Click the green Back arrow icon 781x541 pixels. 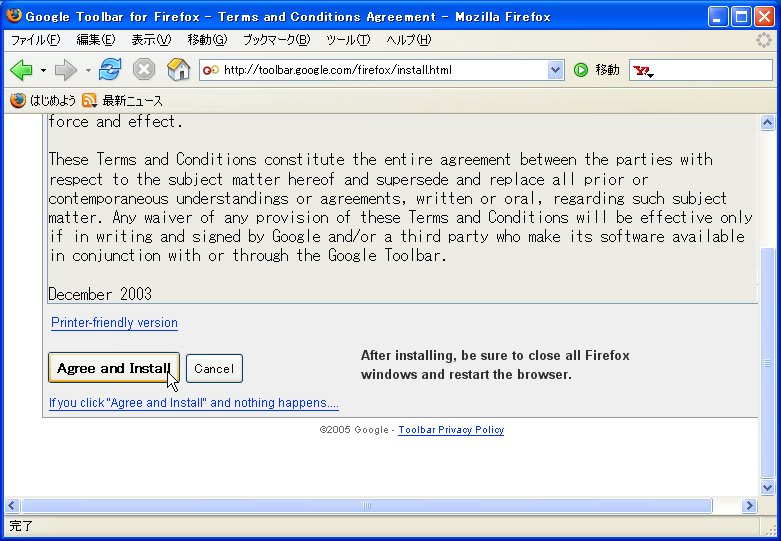tap(21, 70)
